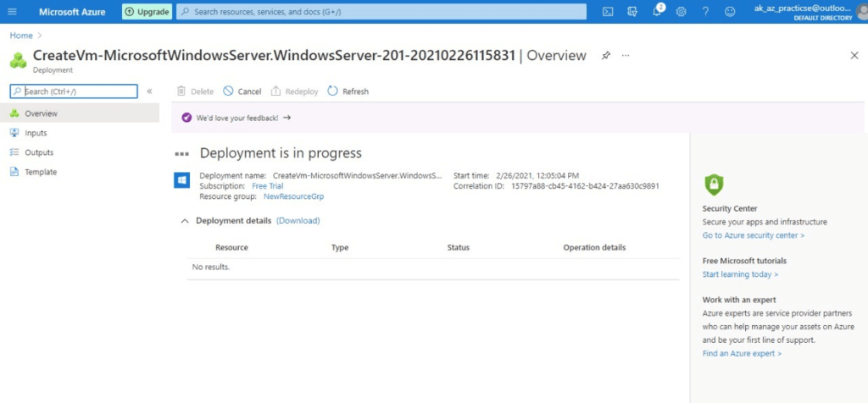This screenshot has width=868, height=403.
Task: Open the feedback smiley icon
Action: point(730,12)
